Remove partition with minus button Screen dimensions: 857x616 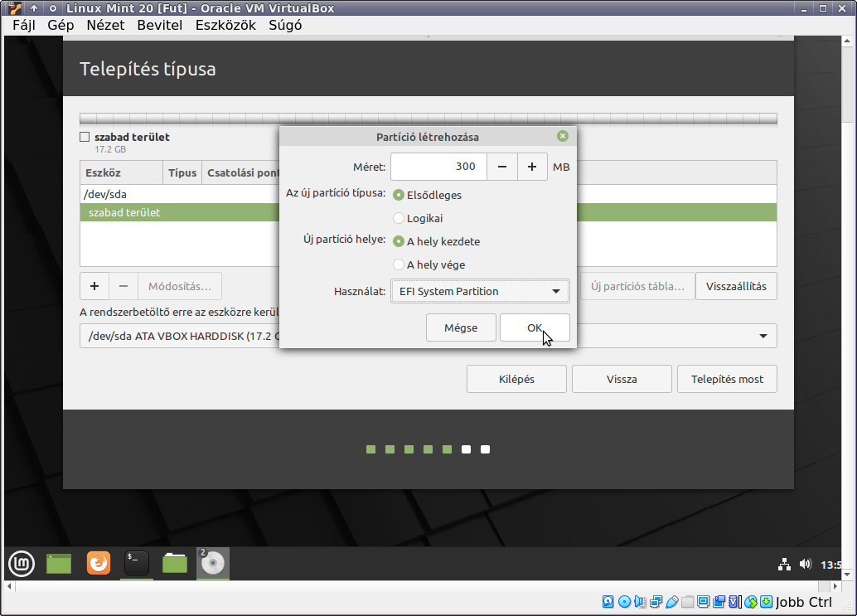123,286
